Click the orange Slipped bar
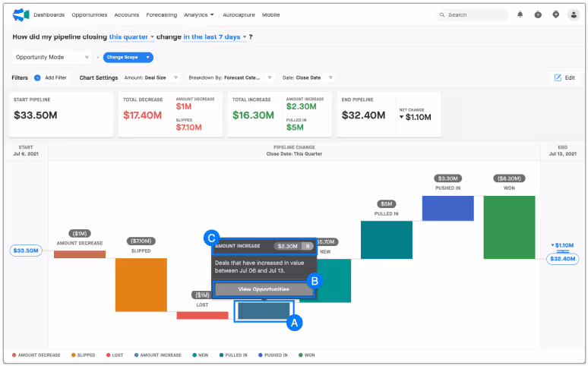 pyautogui.click(x=141, y=285)
